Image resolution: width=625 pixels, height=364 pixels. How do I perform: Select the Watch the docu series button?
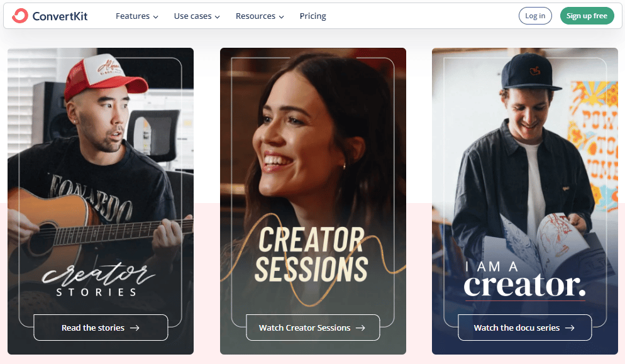click(x=525, y=328)
